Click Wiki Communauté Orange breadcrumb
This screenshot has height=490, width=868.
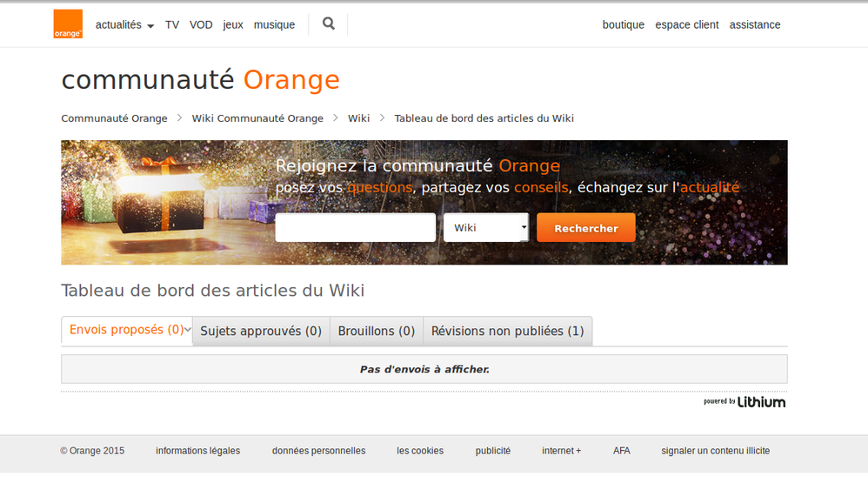[x=257, y=118]
